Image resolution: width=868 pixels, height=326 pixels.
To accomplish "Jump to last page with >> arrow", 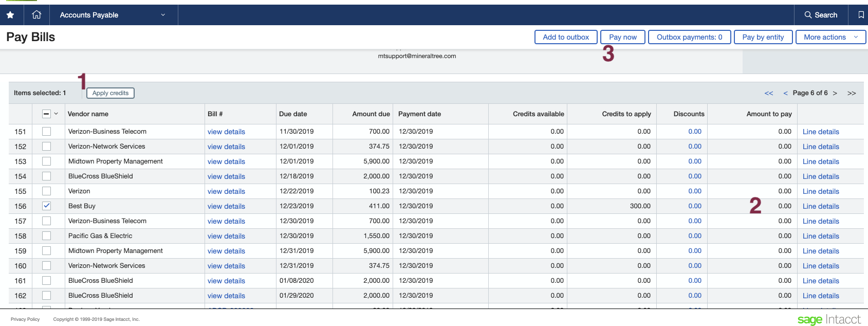I will [852, 93].
